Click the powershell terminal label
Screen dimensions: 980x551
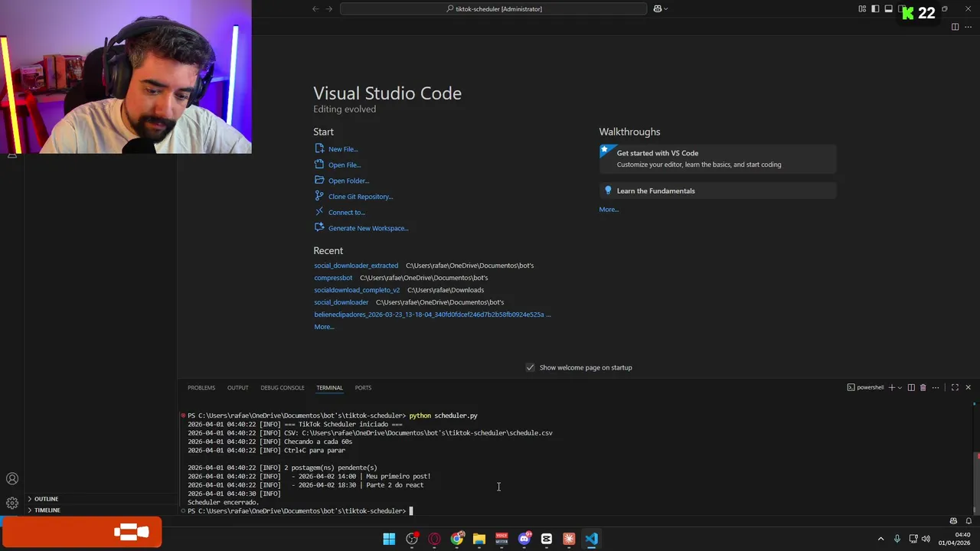(865, 387)
